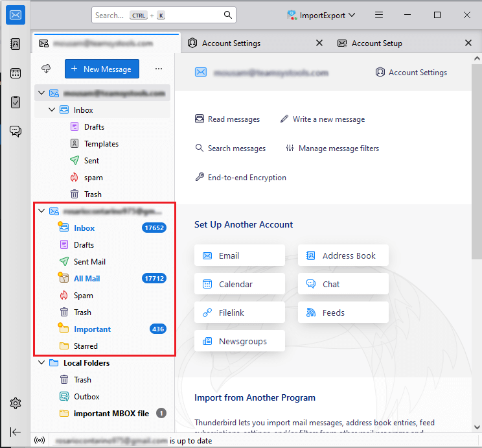Select the Gmail Inbox folder with 17652 unread
This screenshot has height=448, width=482.
pyautogui.click(x=102, y=228)
